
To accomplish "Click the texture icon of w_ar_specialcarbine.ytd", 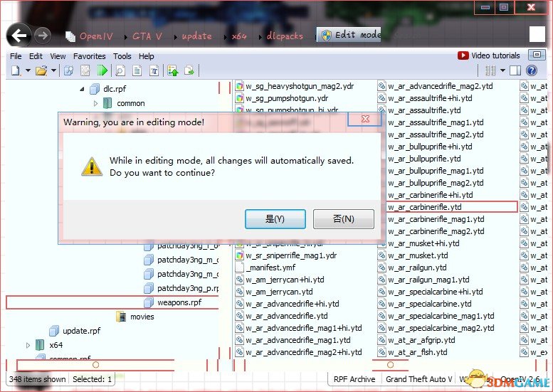I will tap(381, 304).
